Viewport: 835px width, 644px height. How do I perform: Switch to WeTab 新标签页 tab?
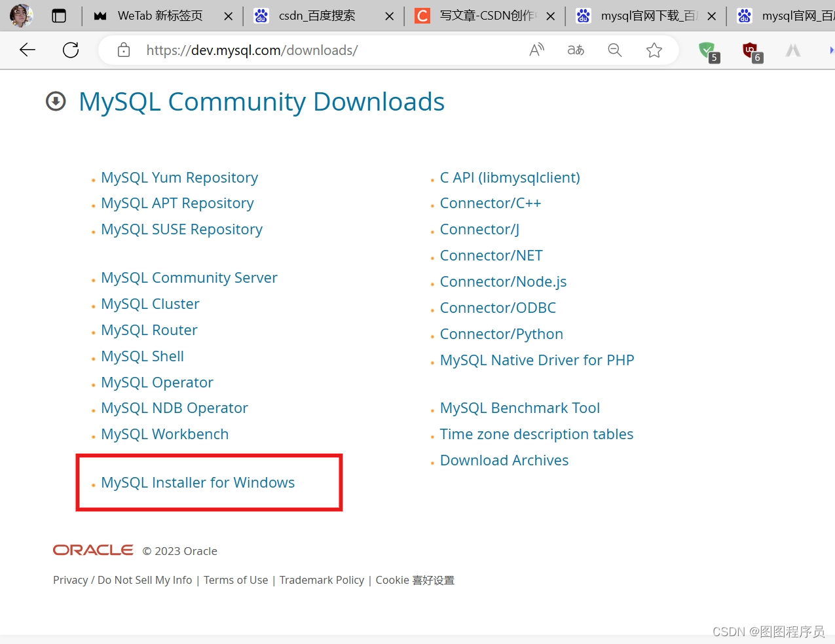160,16
